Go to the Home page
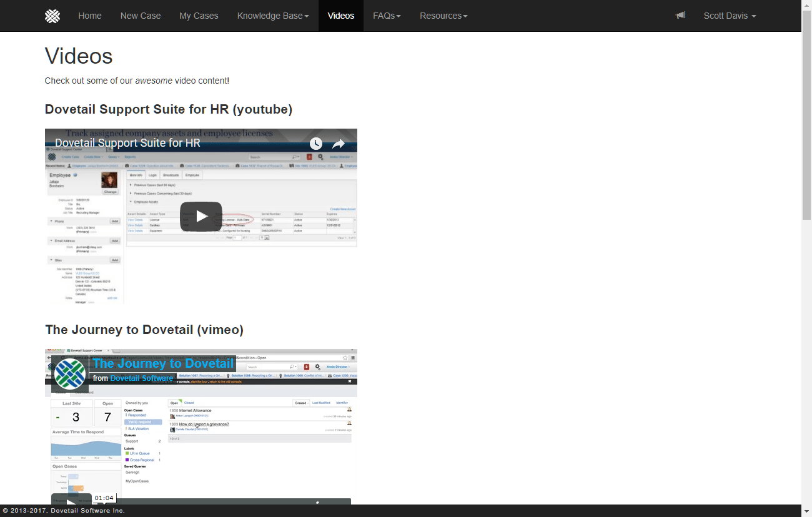 [90, 16]
